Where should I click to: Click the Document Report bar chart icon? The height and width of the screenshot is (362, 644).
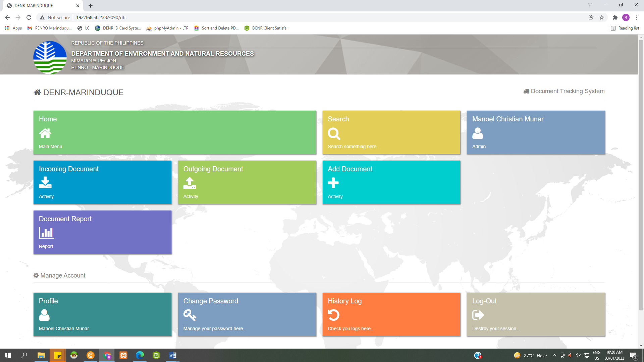coord(47,233)
